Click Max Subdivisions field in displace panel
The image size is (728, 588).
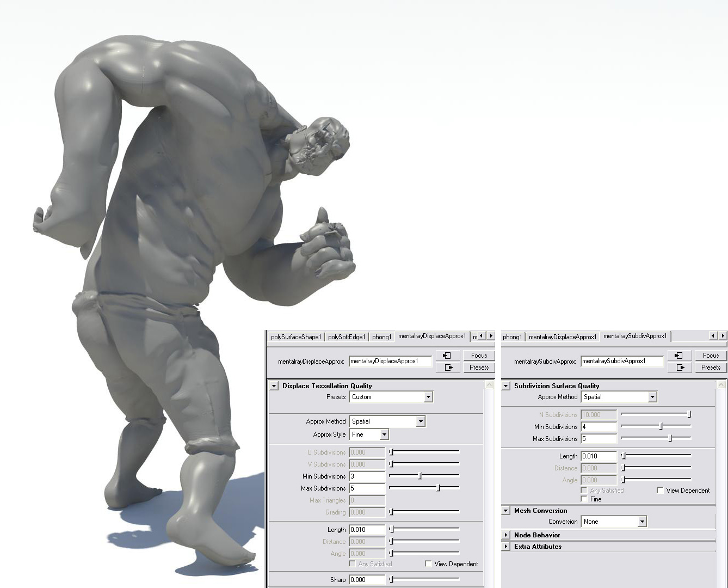click(x=367, y=488)
